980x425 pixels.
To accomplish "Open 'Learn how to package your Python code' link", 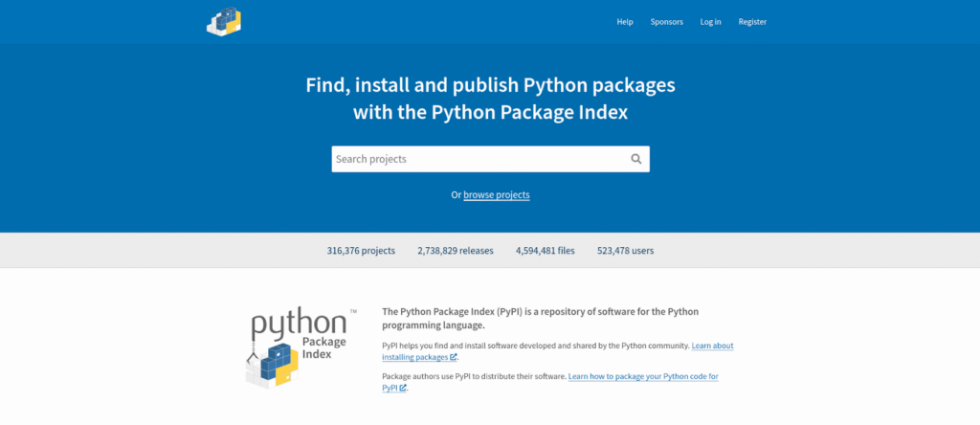I will [x=642, y=377].
